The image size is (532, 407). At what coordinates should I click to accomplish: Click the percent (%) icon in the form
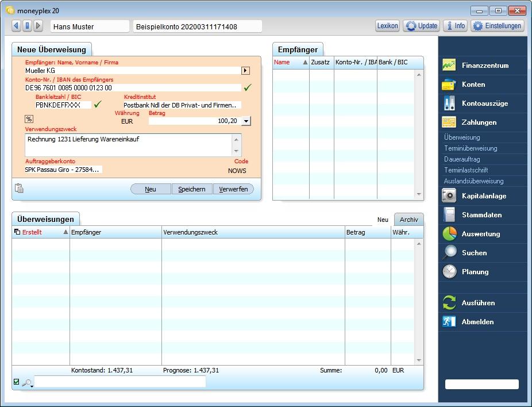(x=28, y=119)
